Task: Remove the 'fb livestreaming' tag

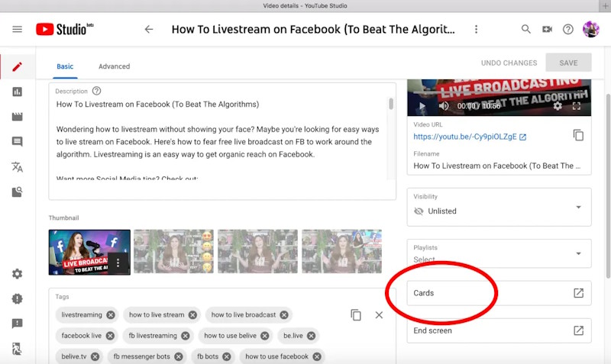Action: pos(186,336)
